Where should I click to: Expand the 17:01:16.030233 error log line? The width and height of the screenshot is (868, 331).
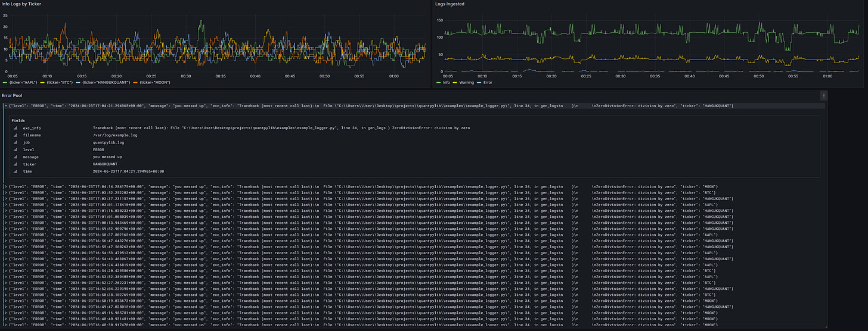pyautogui.click(x=5, y=211)
